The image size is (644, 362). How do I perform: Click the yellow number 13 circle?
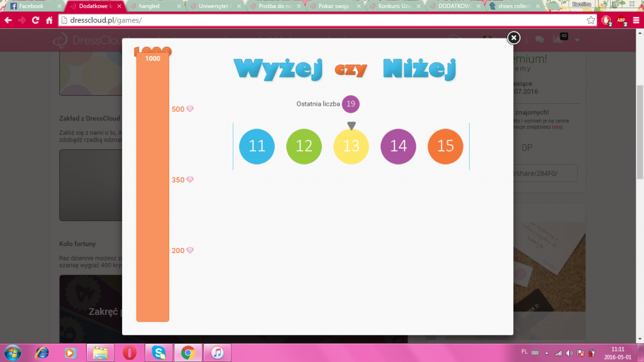[x=351, y=145]
